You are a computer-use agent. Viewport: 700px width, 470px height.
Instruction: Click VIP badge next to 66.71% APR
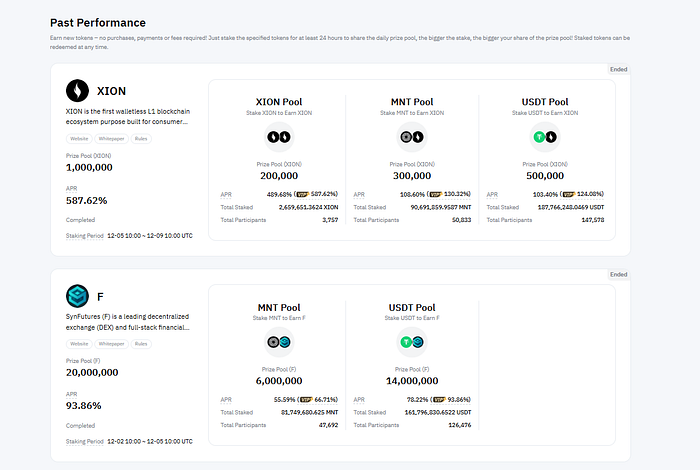click(x=306, y=400)
